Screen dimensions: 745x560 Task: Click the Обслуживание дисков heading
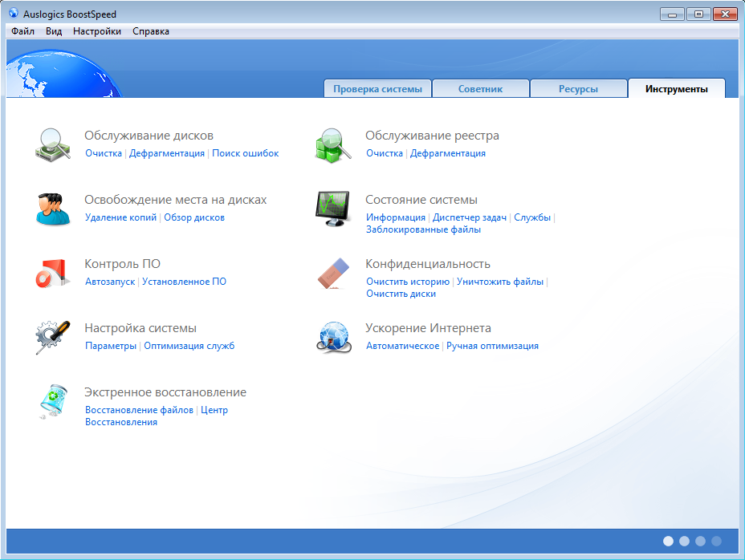(x=149, y=136)
